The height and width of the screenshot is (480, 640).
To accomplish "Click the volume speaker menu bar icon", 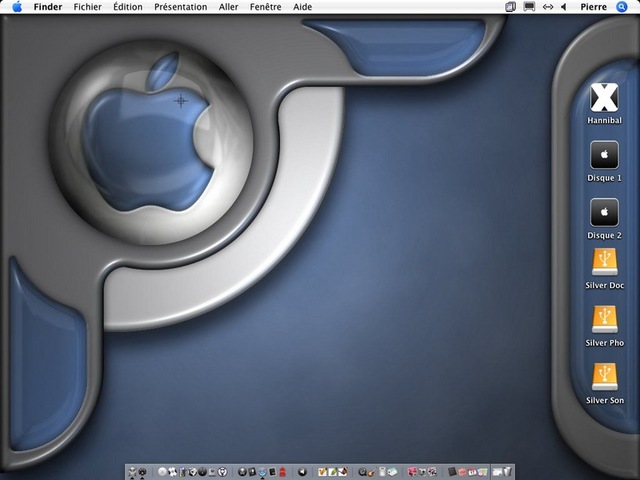I will click(564, 7).
